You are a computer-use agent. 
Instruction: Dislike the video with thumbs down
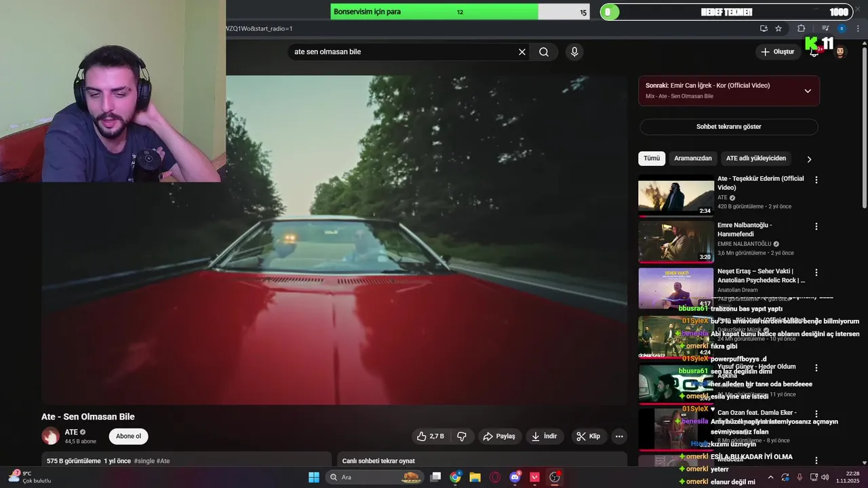(462, 436)
